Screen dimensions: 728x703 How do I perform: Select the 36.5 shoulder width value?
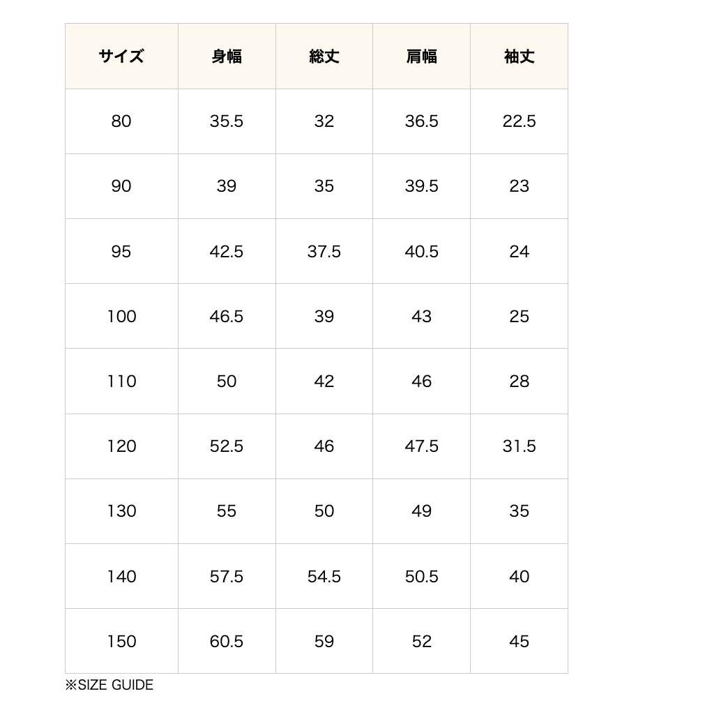coord(422,121)
